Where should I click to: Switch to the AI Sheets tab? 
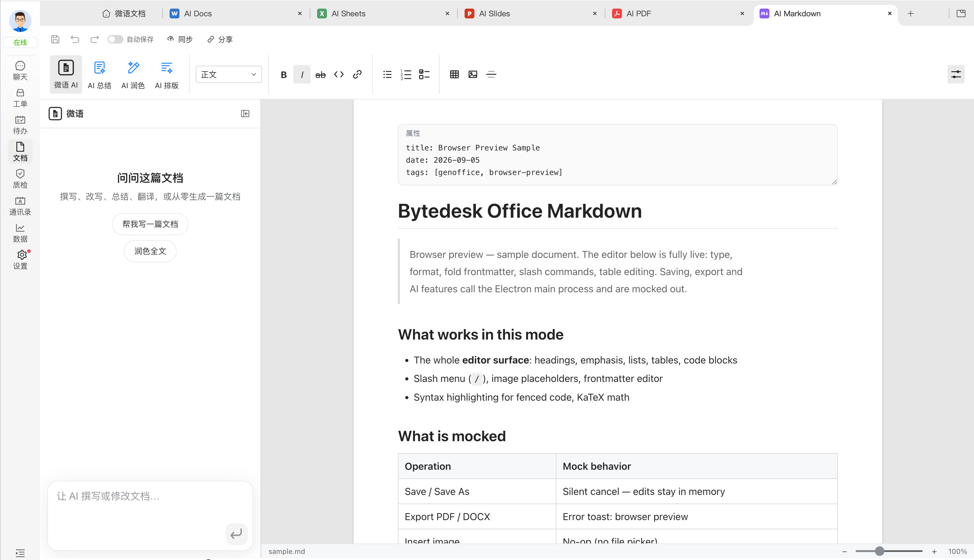(383, 14)
